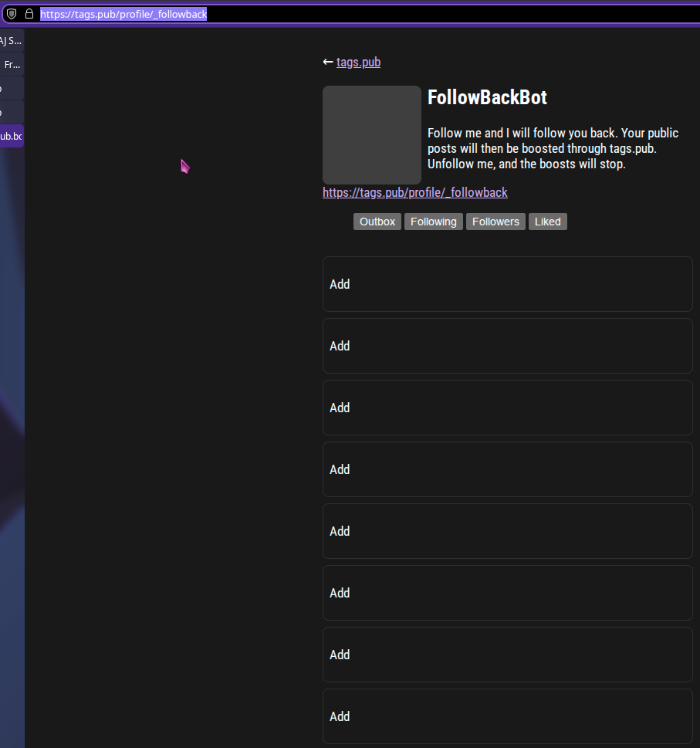Switch to the Fr... sidebar tab
The width and height of the screenshot is (700, 748).
point(11,64)
